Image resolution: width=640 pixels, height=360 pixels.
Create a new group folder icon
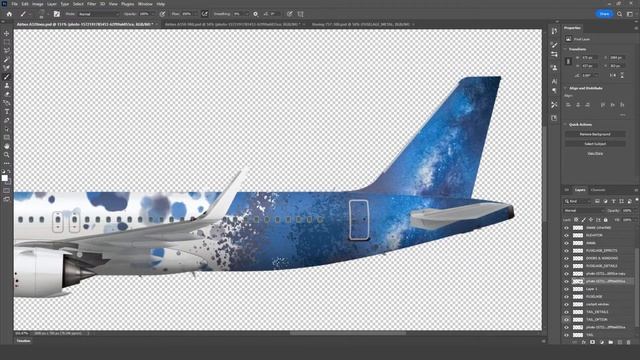611,342
